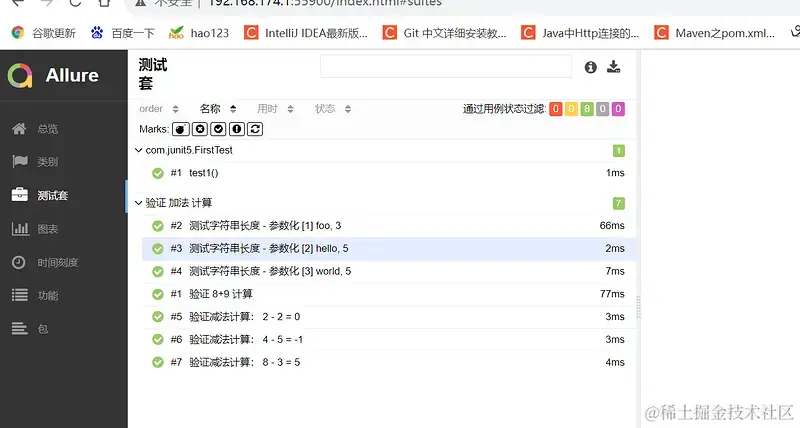Click green count badge of FirstTest suite
800x428 pixels.
[x=618, y=150]
